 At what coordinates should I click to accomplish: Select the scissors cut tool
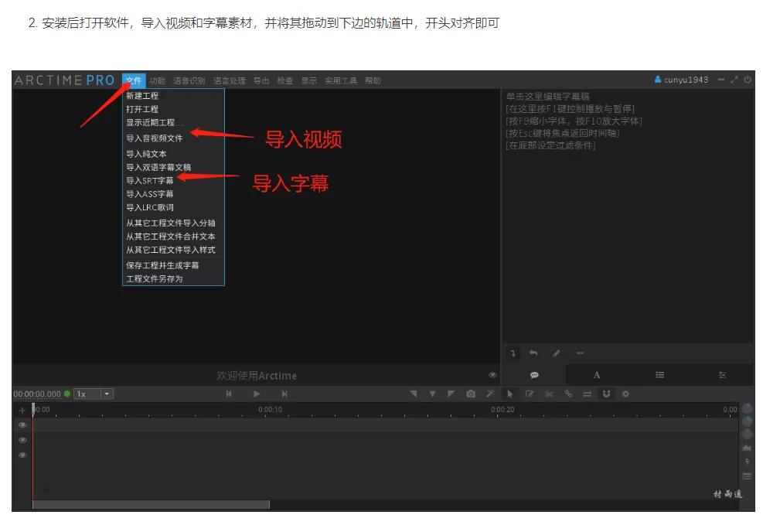point(549,394)
